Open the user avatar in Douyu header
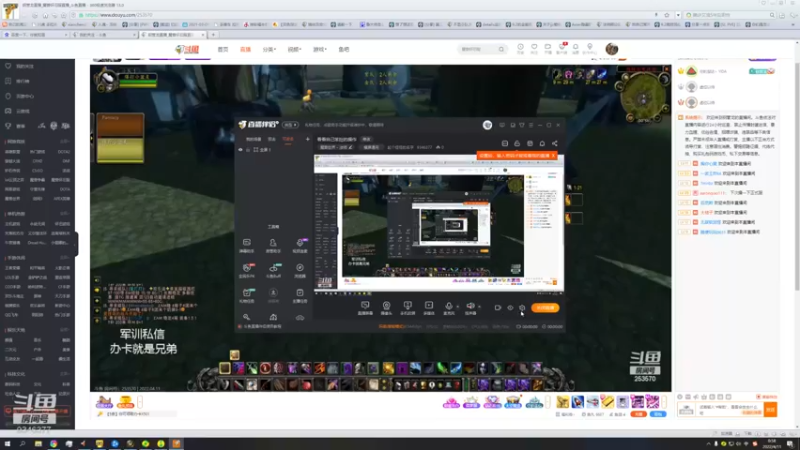 pyautogui.click(x=612, y=49)
